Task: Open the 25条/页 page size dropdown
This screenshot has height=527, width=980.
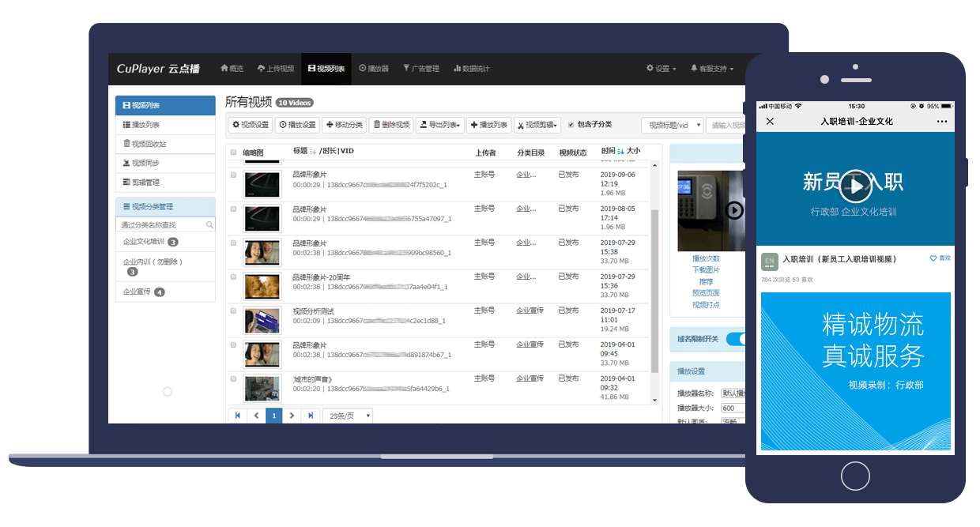Action: pyautogui.click(x=347, y=416)
